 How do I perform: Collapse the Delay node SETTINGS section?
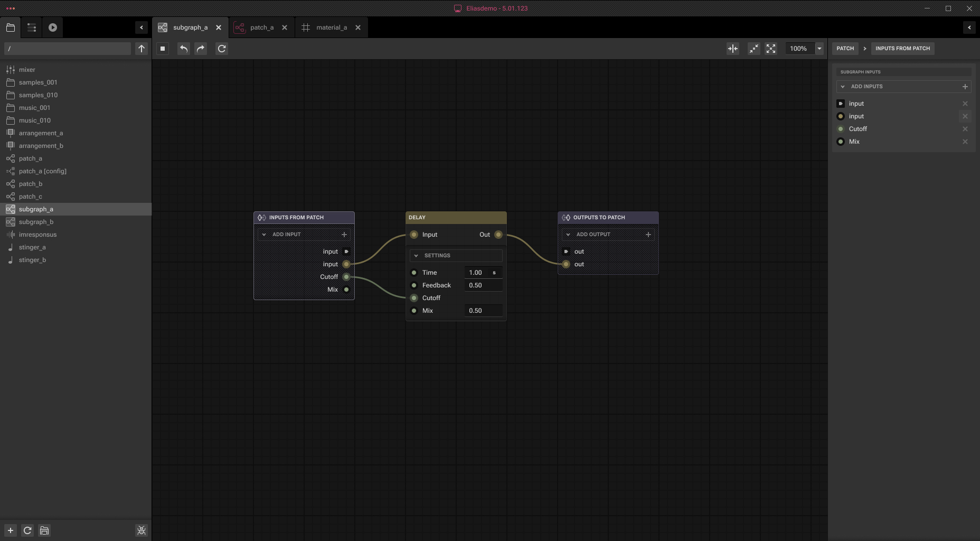point(416,256)
